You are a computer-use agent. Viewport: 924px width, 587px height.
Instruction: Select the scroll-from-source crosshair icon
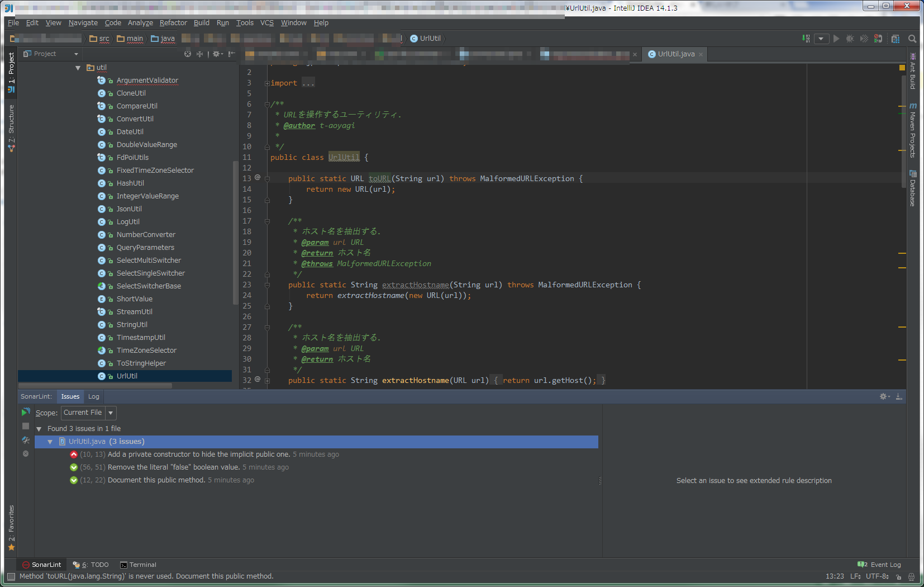[188, 54]
